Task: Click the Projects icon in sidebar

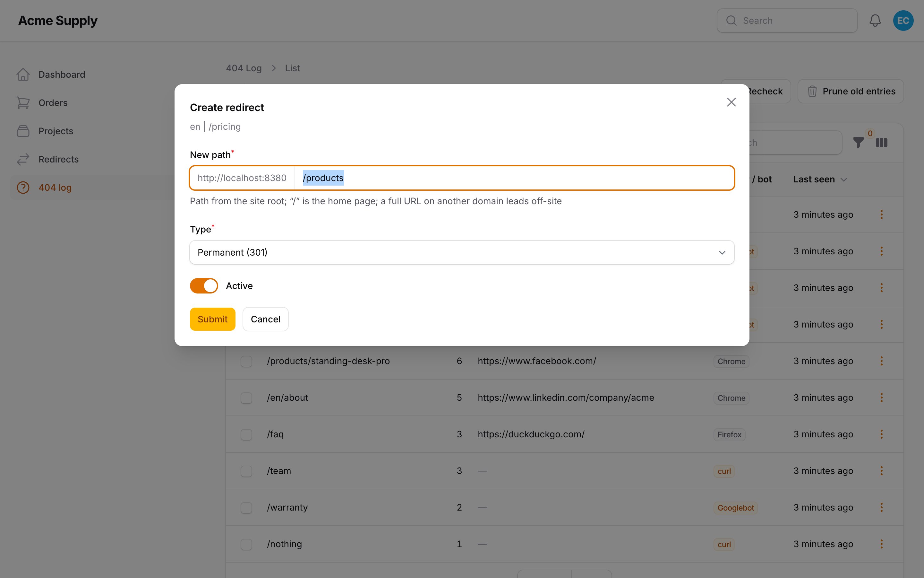Action: pos(23,131)
